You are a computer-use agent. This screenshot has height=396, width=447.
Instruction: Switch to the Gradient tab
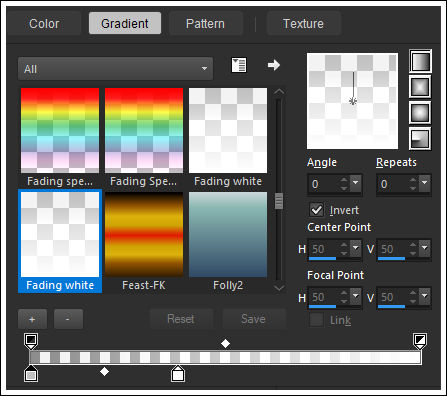pyautogui.click(x=125, y=23)
